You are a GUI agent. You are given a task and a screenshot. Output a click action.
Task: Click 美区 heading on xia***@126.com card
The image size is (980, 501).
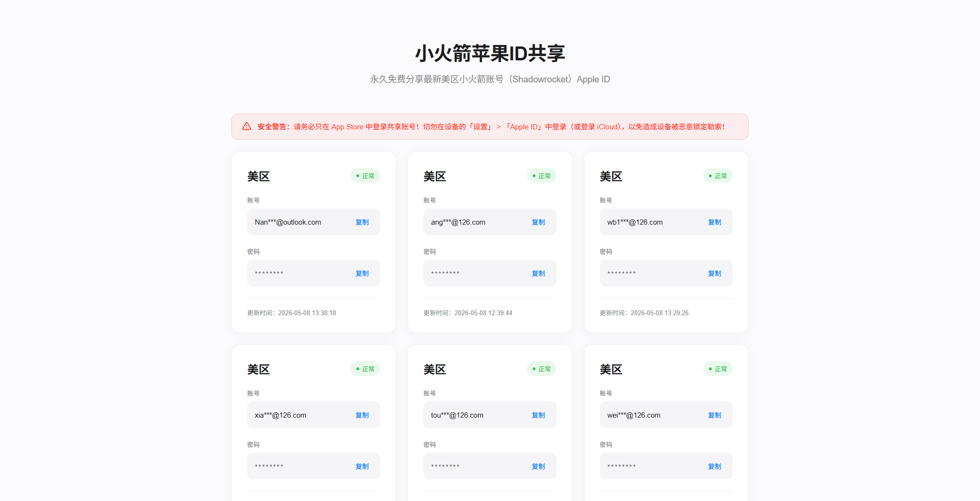(x=259, y=369)
